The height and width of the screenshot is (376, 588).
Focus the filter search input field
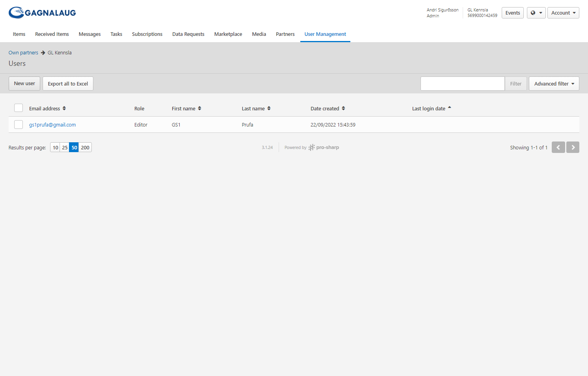[x=462, y=84]
